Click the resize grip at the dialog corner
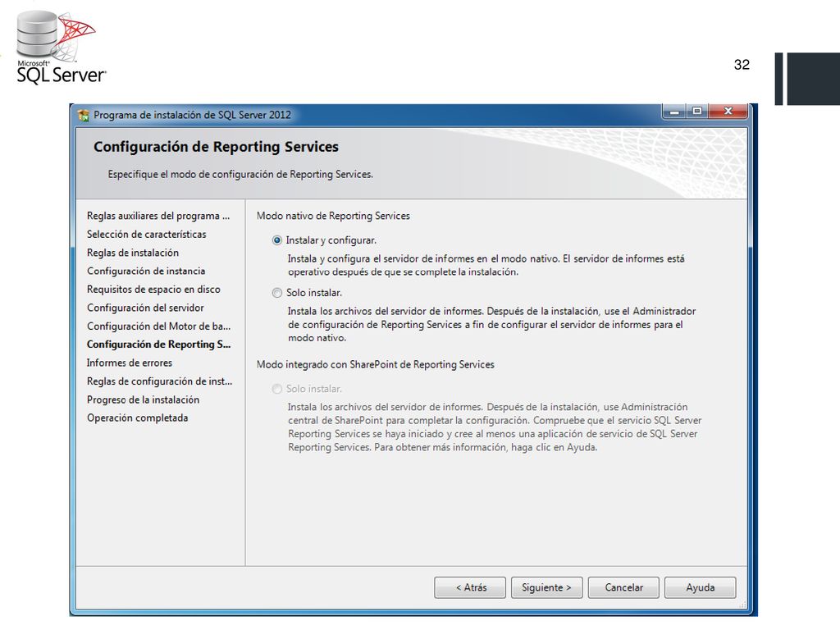This screenshot has width=840, height=630. click(x=743, y=605)
